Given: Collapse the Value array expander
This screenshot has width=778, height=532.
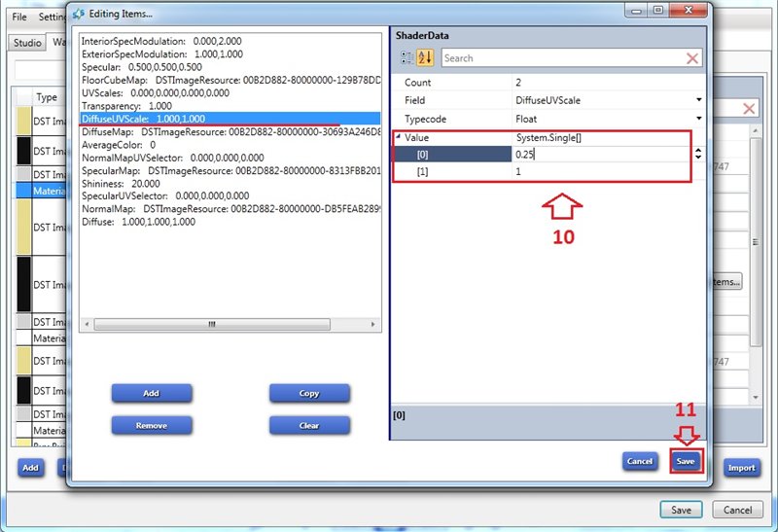Looking at the screenshot, I should pyautogui.click(x=397, y=136).
